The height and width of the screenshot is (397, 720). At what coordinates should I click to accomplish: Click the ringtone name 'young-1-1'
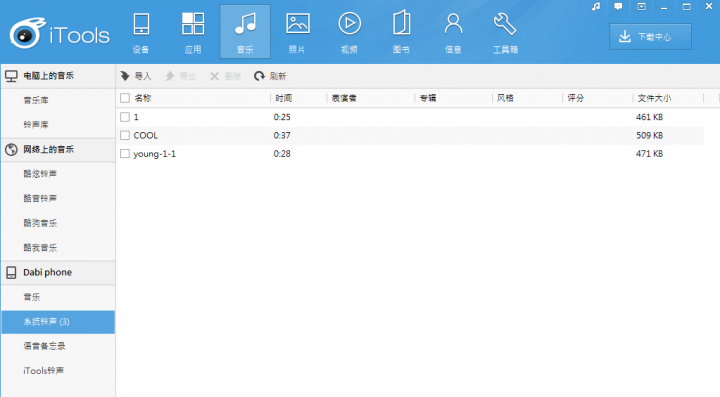[155, 154]
